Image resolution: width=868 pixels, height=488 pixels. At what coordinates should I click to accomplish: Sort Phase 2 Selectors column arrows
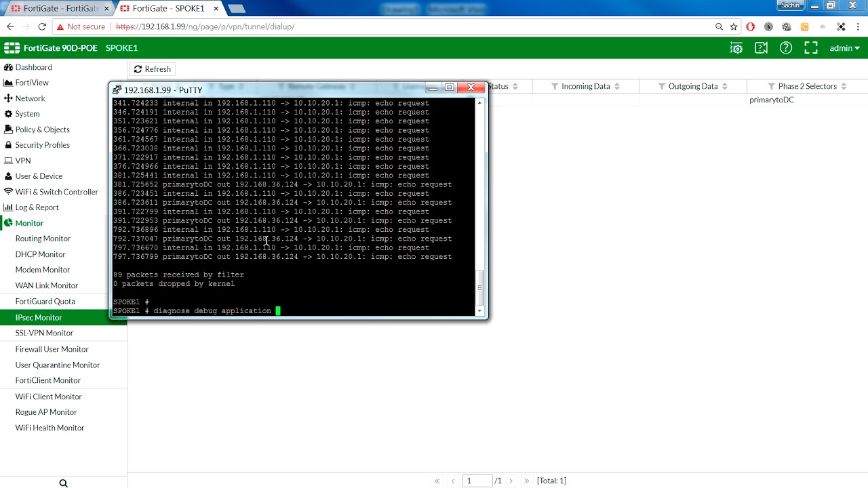[844, 86]
